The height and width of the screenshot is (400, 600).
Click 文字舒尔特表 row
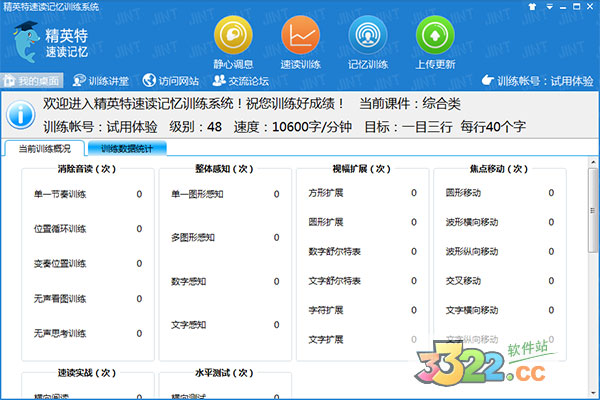(363, 281)
